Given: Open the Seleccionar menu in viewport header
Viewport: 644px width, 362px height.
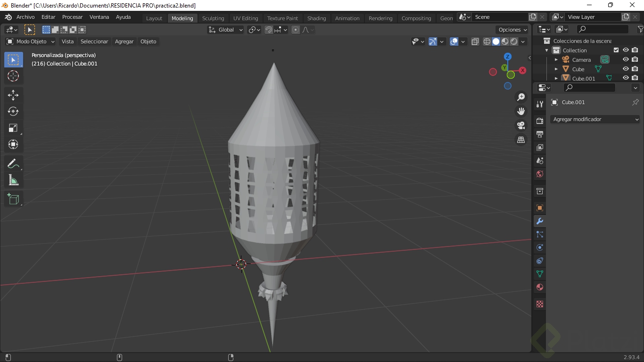Looking at the screenshot, I should coord(94,41).
